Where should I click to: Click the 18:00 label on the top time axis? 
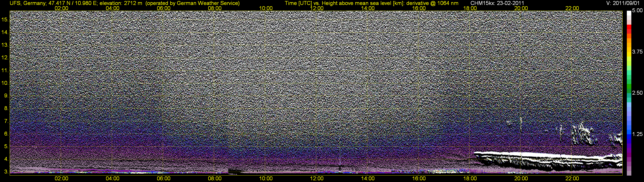(470, 8)
